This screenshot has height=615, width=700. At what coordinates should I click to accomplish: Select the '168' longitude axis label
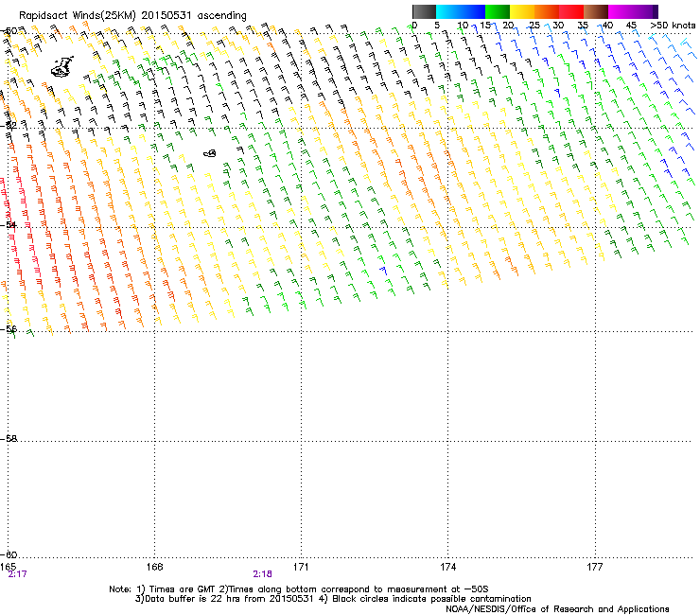[x=154, y=567]
